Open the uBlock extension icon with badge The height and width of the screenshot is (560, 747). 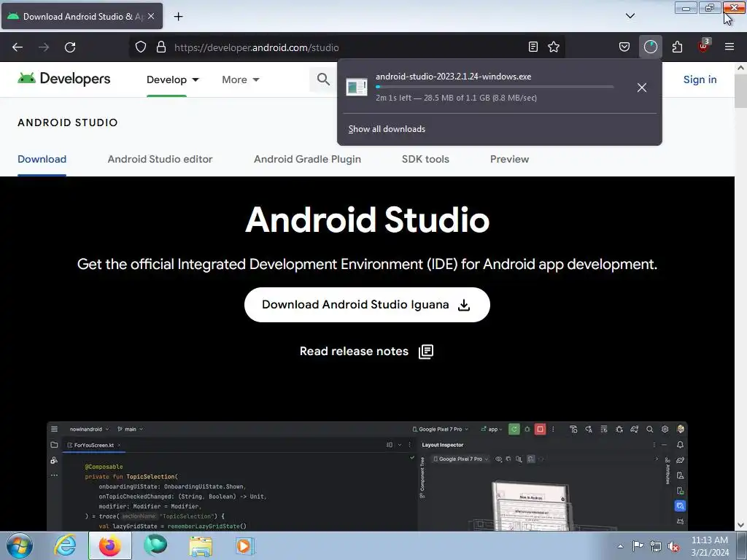click(703, 46)
